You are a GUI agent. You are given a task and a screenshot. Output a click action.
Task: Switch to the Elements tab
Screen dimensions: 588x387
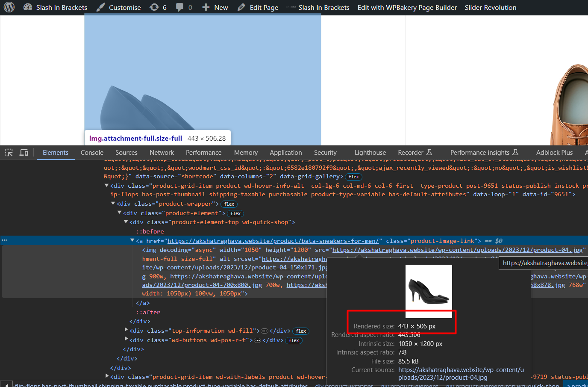point(56,153)
